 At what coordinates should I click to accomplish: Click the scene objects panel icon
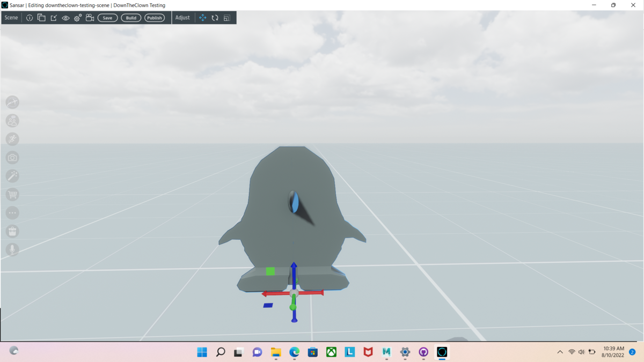(41, 18)
